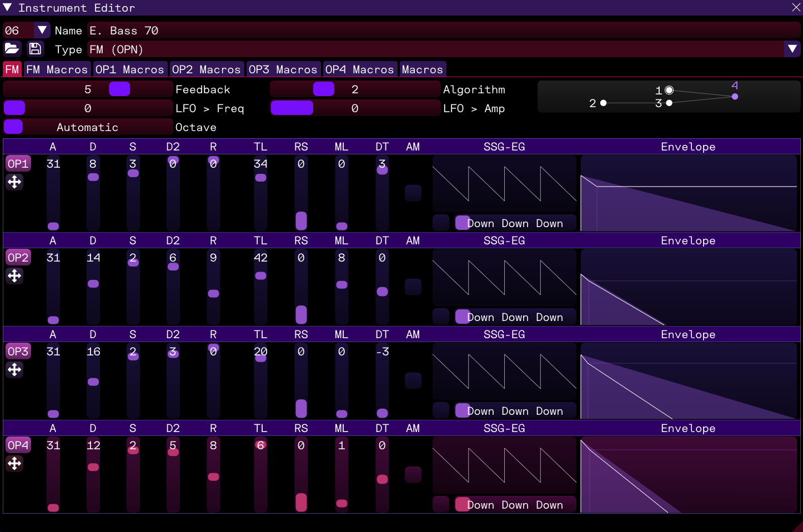Click the OP4 operator button
This screenshot has width=803, height=532.
18,445
